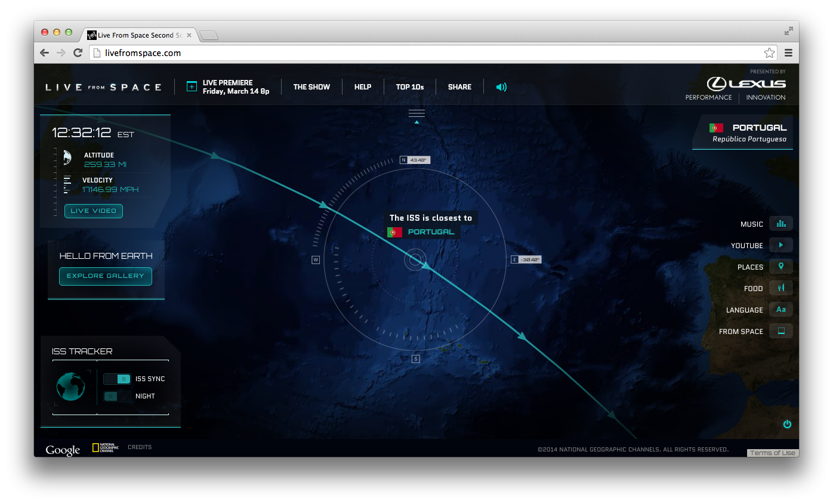The image size is (833, 504).
Task: Click the National Geographic Channel logo
Action: tap(106, 447)
